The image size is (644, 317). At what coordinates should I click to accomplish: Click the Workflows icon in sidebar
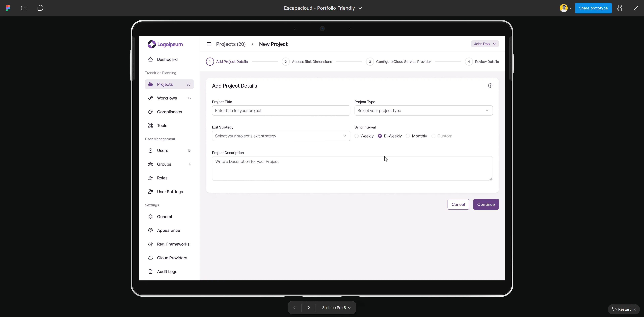pyautogui.click(x=150, y=98)
